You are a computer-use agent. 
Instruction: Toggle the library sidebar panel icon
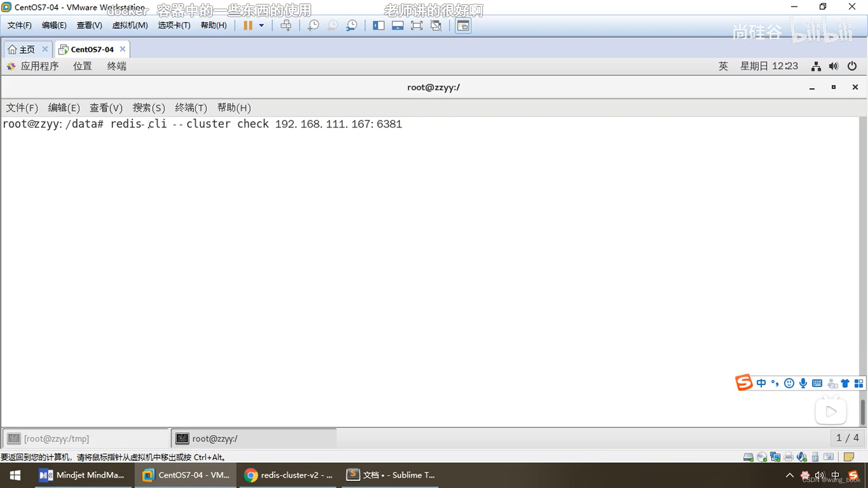click(378, 25)
